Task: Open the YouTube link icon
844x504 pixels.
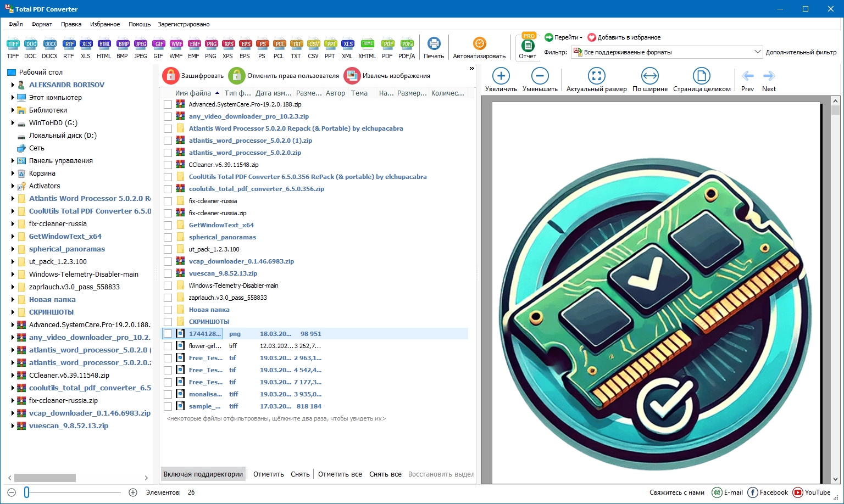Action: tap(796, 492)
